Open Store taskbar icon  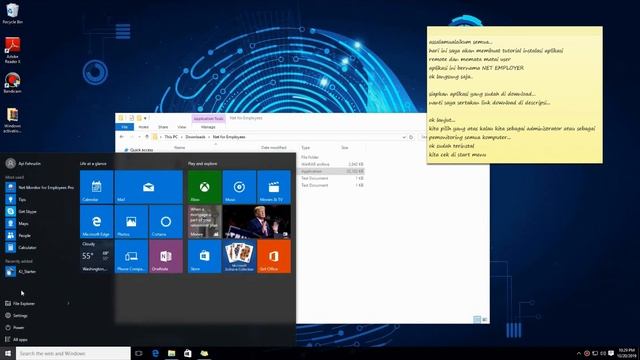(x=188, y=353)
